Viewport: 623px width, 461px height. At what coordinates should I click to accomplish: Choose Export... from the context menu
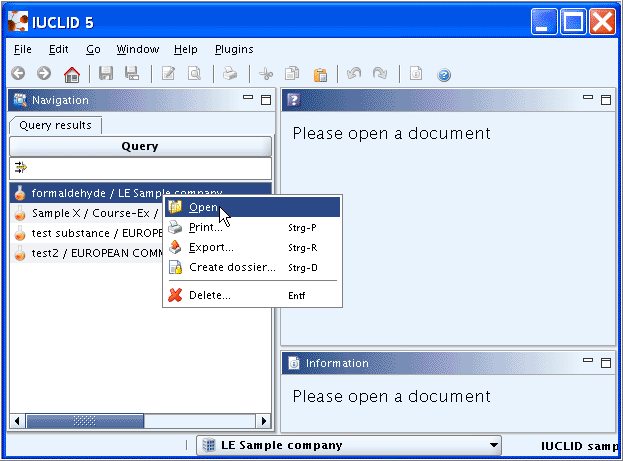click(252, 247)
